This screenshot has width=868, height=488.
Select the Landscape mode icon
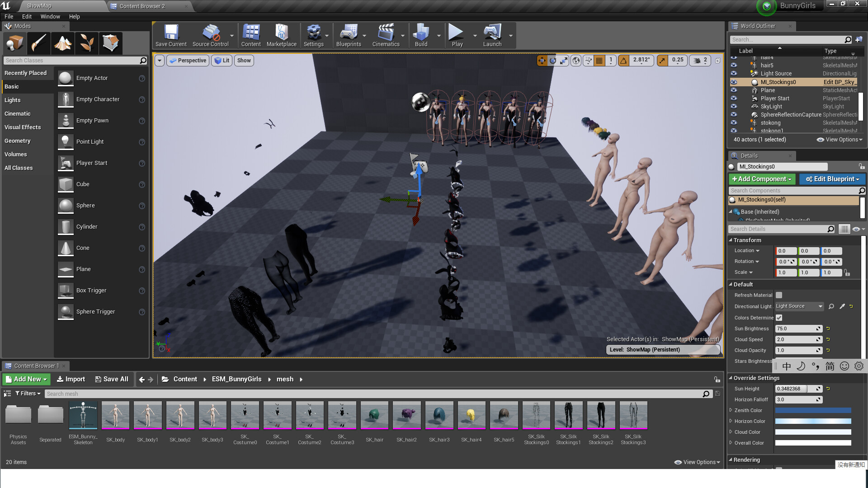(x=63, y=43)
